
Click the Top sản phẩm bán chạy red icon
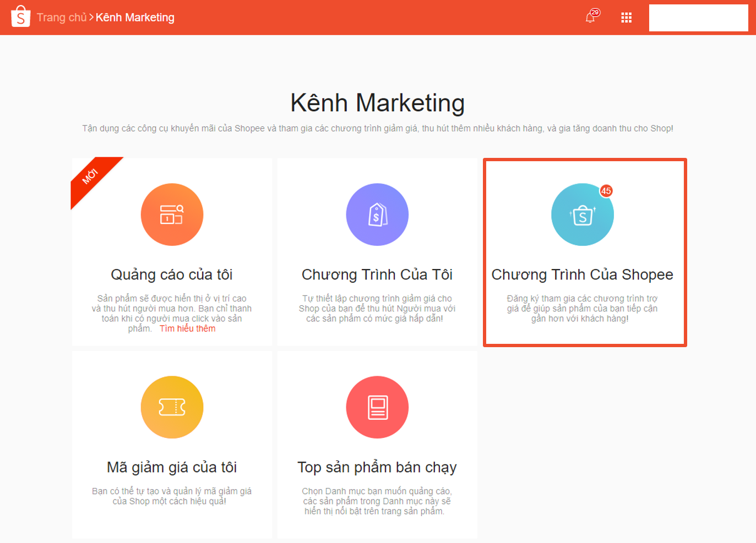377,407
